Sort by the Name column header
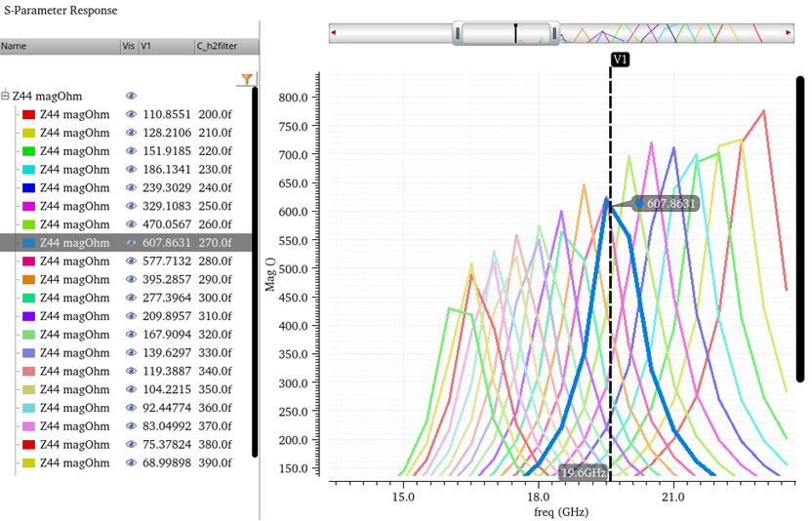The height and width of the screenshot is (521, 812). pos(59,46)
